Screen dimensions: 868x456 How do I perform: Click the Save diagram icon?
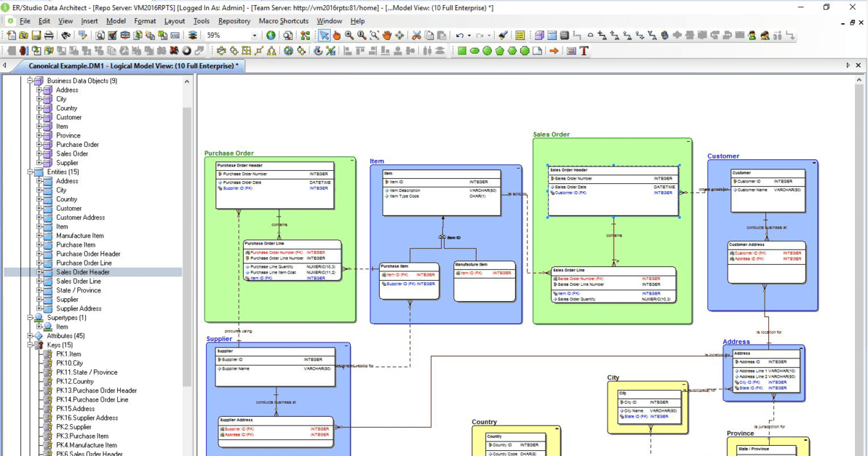(x=35, y=35)
